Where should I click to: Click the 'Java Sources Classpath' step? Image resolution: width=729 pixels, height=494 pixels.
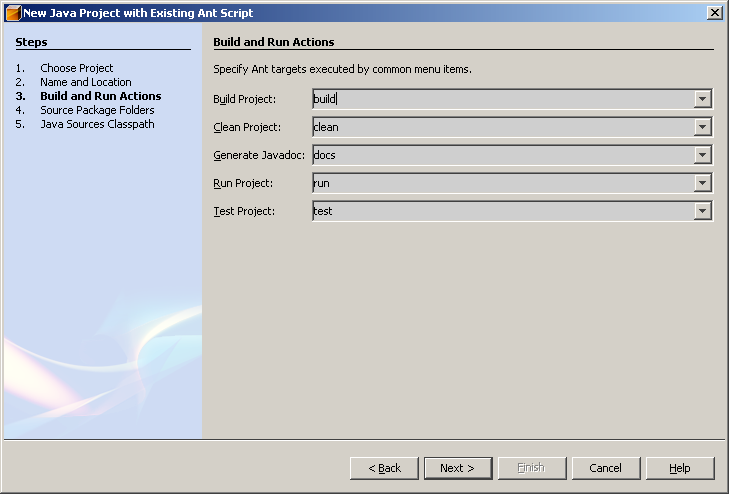tap(97, 124)
